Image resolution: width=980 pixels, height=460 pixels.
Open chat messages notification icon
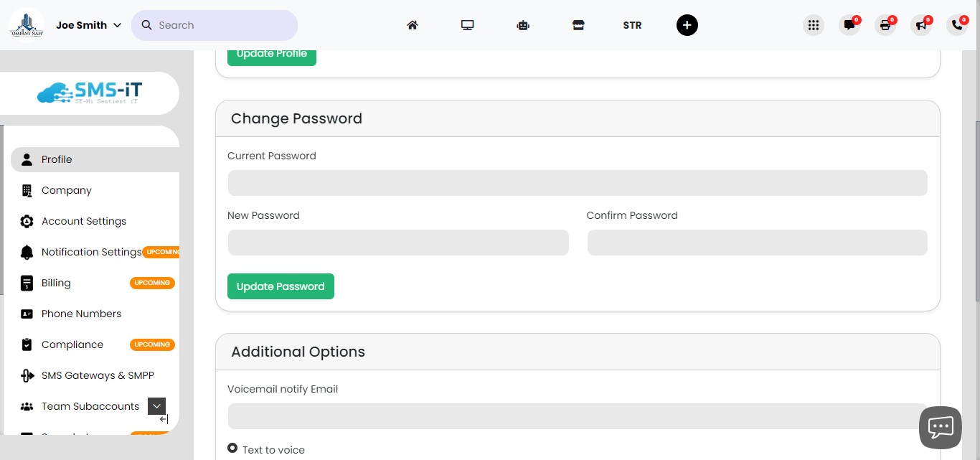pos(849,25)
